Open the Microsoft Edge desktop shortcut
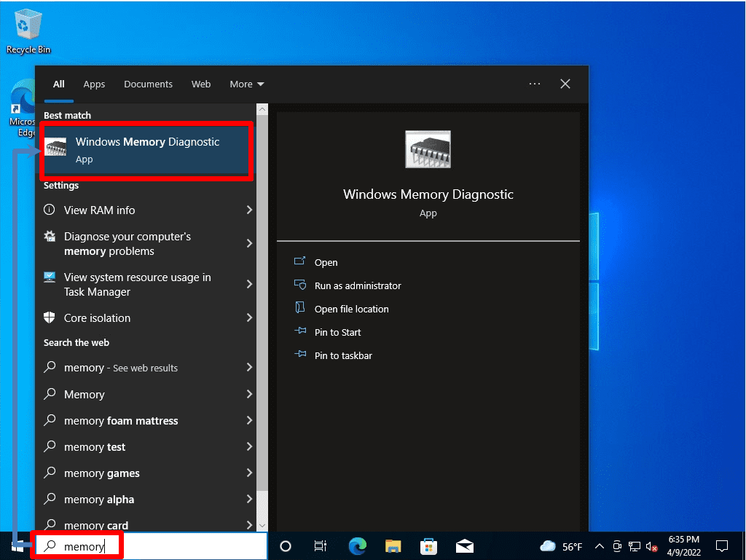Image resolution: width=746 pixels, height=560 pixels. [21, 109]
